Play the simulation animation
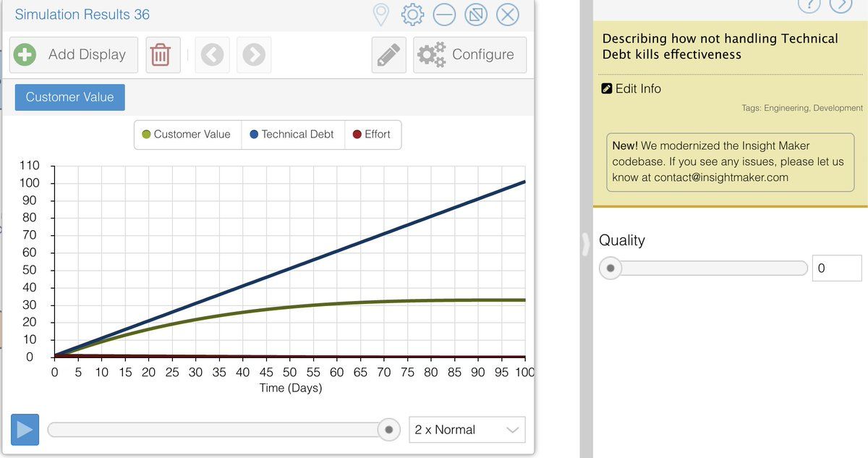Image resolution: width=868 pixels, height=458 pixels. coord(25,430)
